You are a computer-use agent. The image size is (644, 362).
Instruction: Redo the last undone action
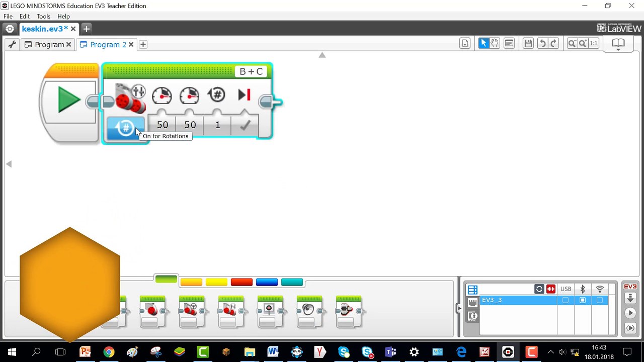(x=553, y=44)
